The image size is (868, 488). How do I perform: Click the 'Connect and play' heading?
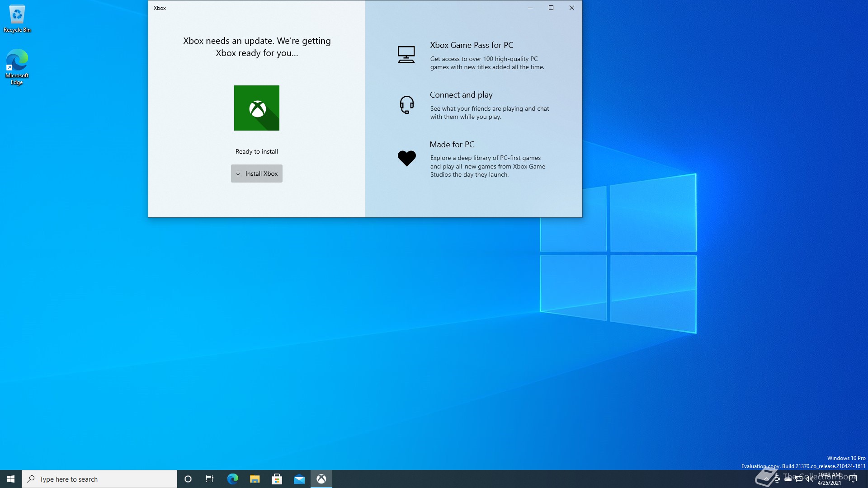[x=461, y=95]
